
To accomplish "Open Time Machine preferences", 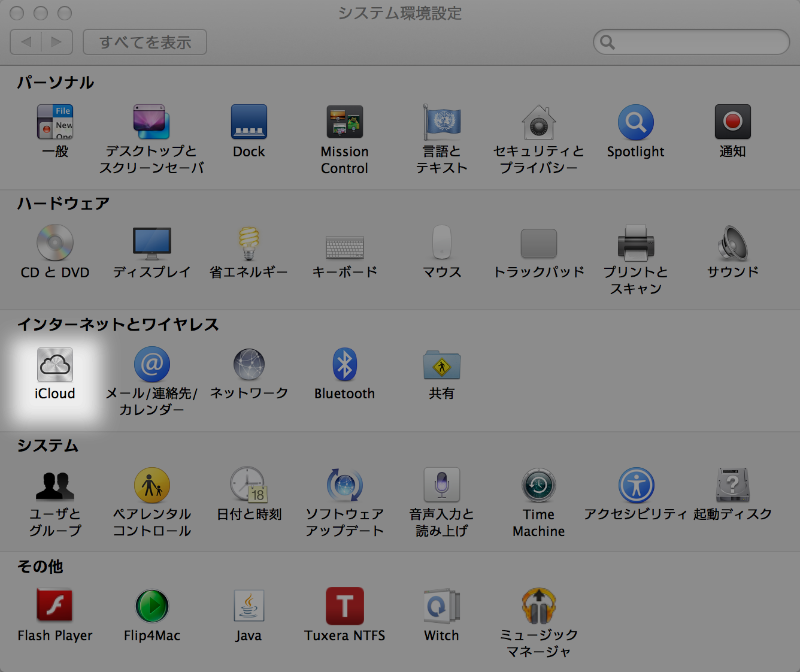I will 539,485.
